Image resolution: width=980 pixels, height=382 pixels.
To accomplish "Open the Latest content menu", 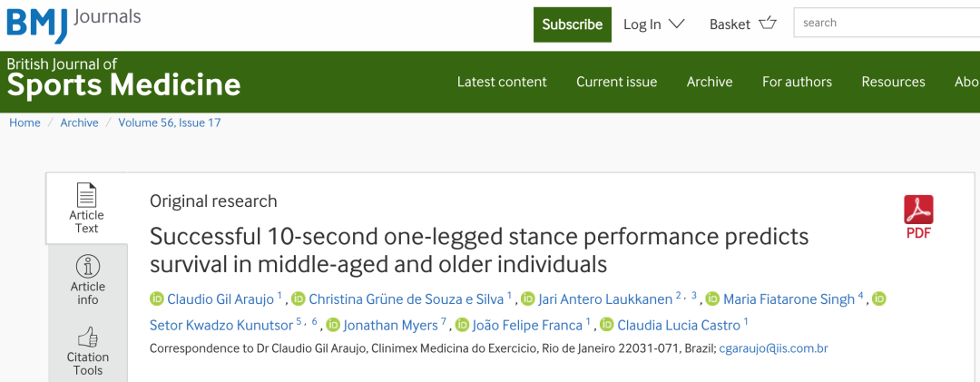I will pos(502,82).
